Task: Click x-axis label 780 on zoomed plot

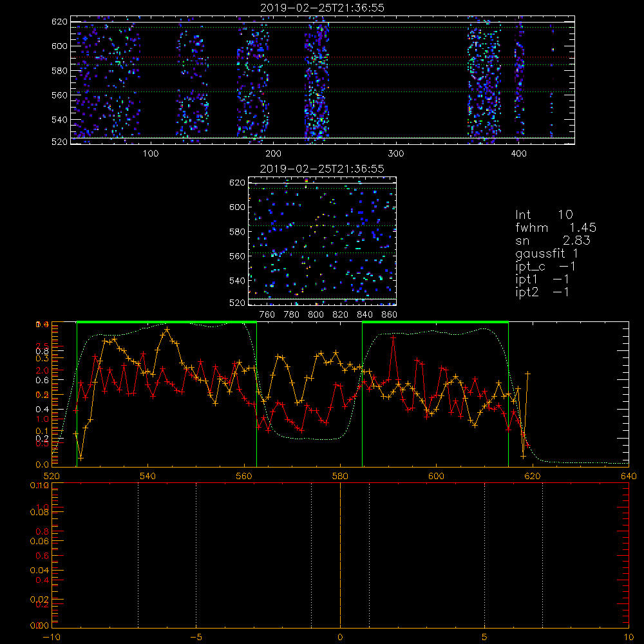Action: [x=292, y=315]
